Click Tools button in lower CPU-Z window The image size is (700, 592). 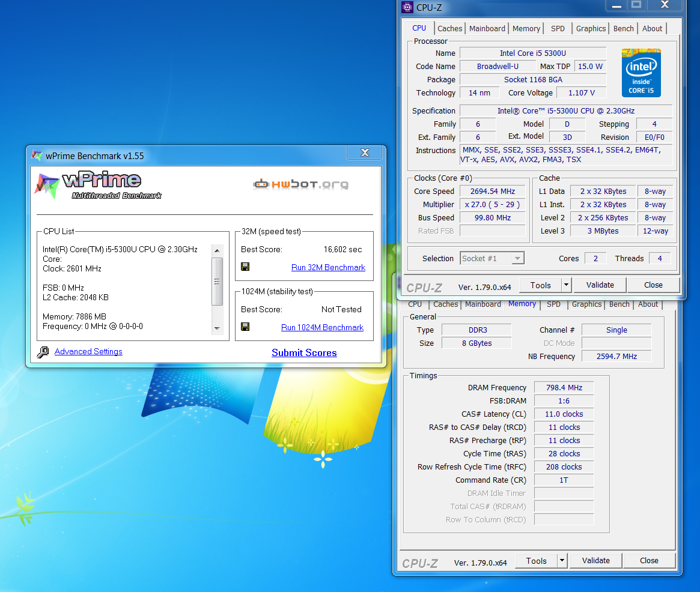click(536, 560)
